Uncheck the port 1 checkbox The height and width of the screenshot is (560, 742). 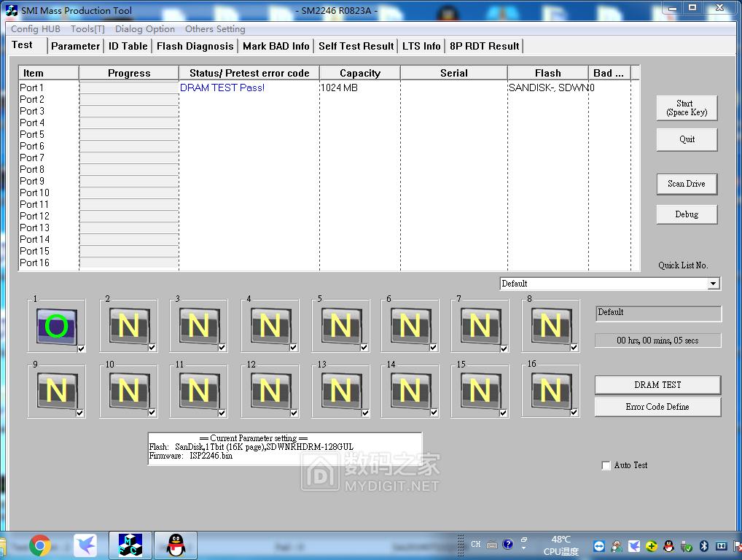[x=82, y=349]
